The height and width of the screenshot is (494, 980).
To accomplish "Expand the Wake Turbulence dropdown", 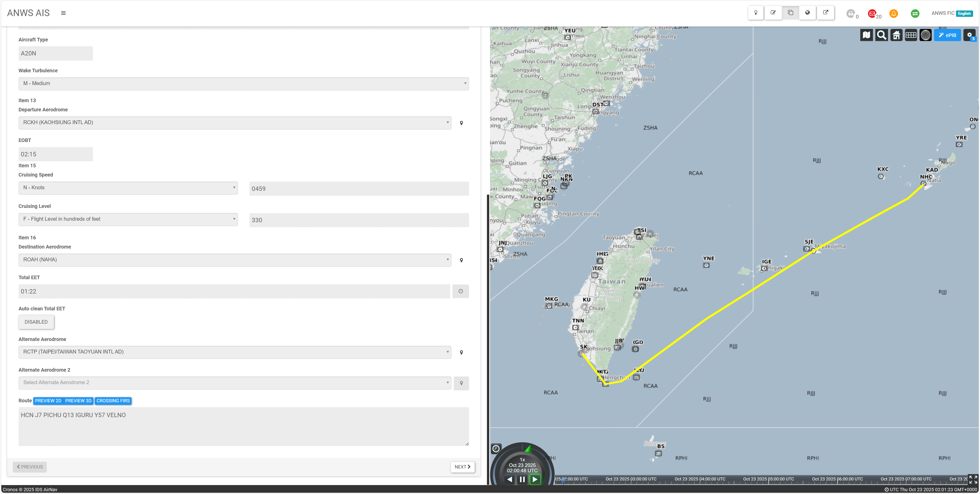I will [244, 83].
